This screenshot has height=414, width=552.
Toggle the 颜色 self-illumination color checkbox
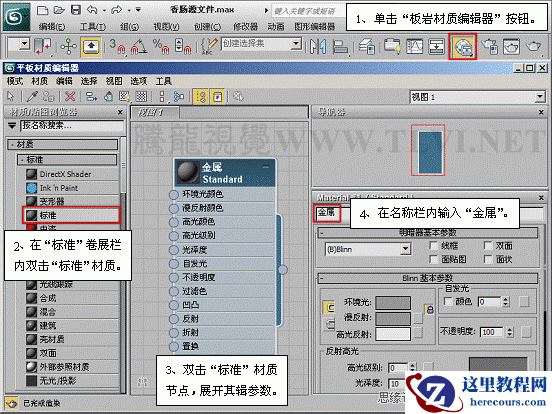tap(448, 302)
